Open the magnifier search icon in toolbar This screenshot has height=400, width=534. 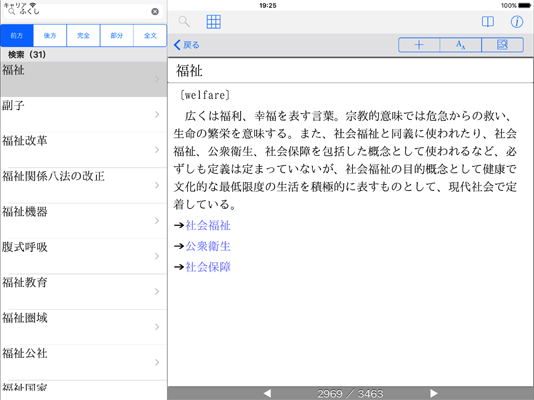tap(184, 22)
